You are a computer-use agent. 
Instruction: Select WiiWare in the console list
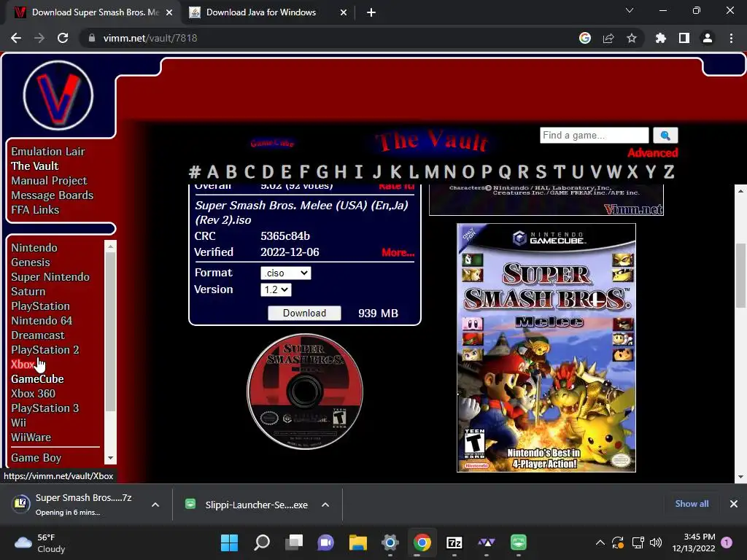(x=31, y=437)
